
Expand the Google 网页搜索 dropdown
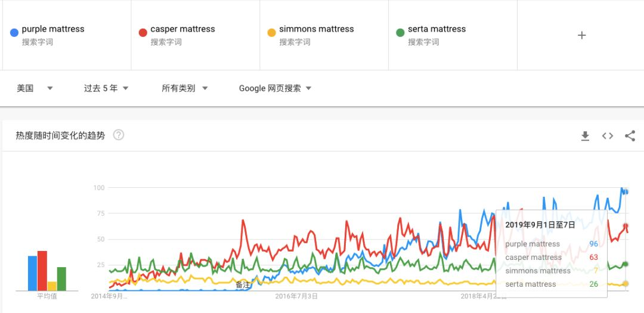click(275, 88)
